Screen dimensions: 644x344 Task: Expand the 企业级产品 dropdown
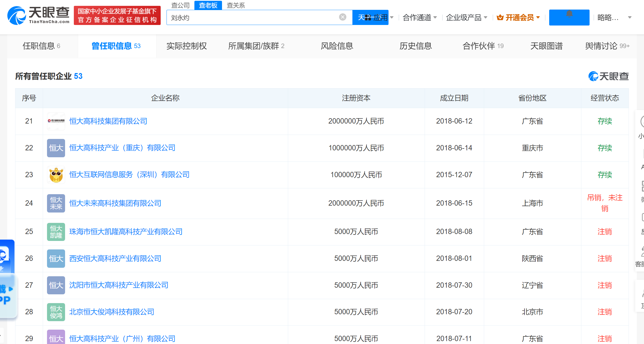(x=466, y=18)
